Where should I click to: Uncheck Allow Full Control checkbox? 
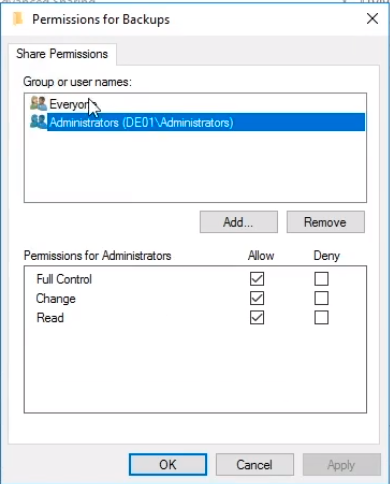coord(257,279)
